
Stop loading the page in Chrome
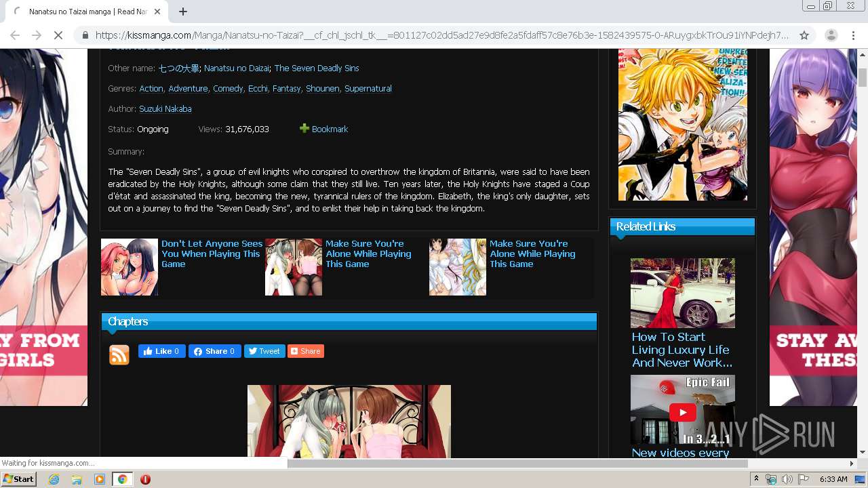click(x=58, y=35)
